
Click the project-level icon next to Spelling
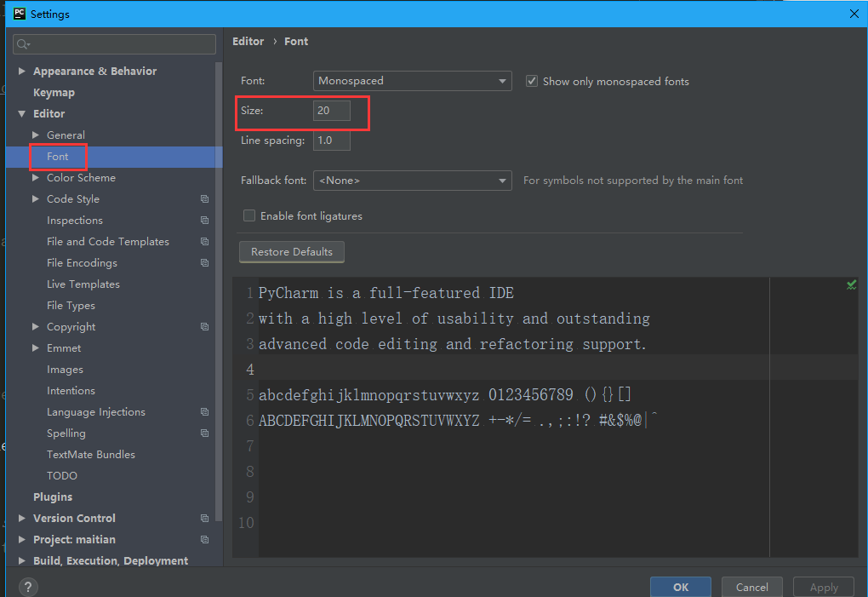click(x=204, y=433)
